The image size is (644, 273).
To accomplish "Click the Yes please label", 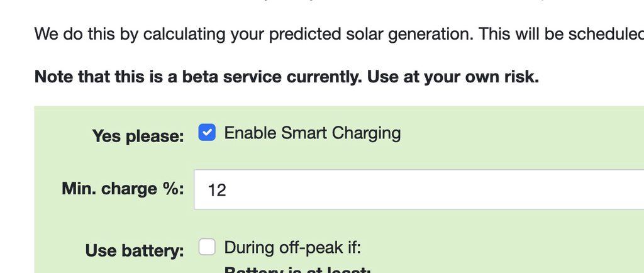I will (x=138, y=136).
